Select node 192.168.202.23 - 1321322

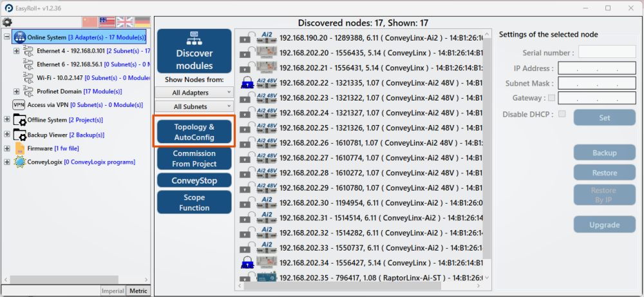[360, 98]
